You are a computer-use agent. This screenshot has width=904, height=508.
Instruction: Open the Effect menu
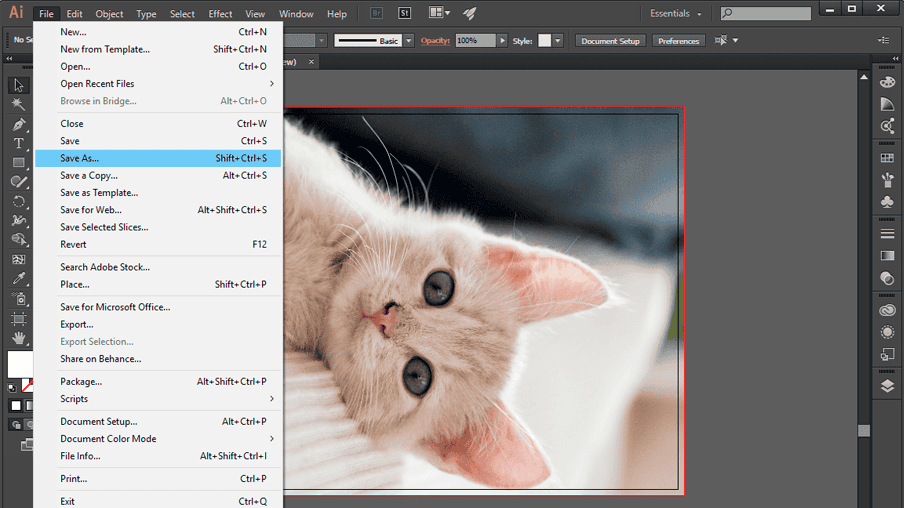(x=220, y=14)
